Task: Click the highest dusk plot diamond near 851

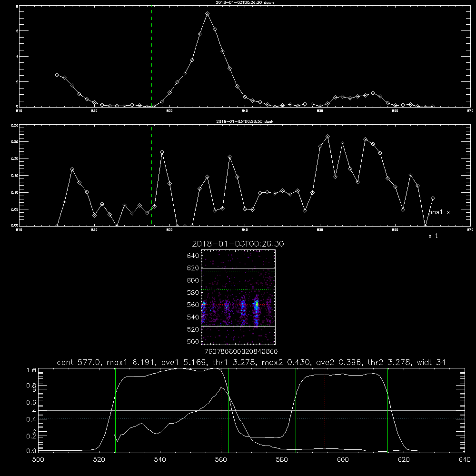Action: tap(327, 137)
